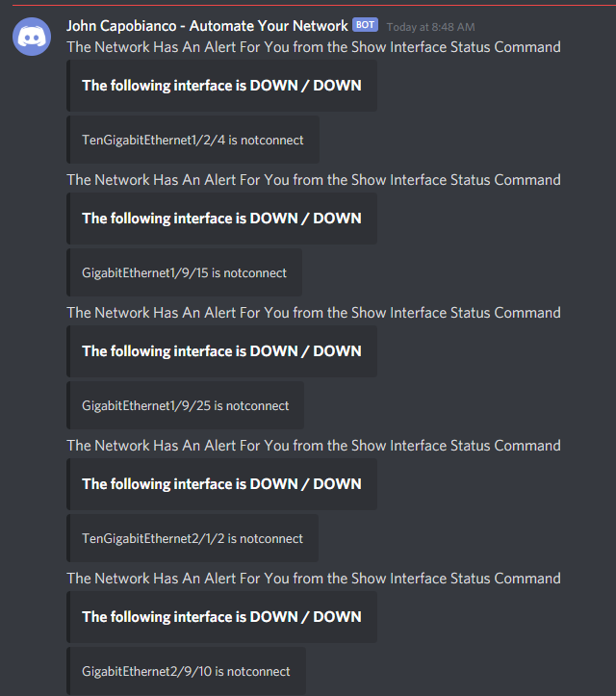Click the TenGigabitEthernet2/1/2 is notconnect embed
This screenshot has height=696, width=616.
(192, 538)
